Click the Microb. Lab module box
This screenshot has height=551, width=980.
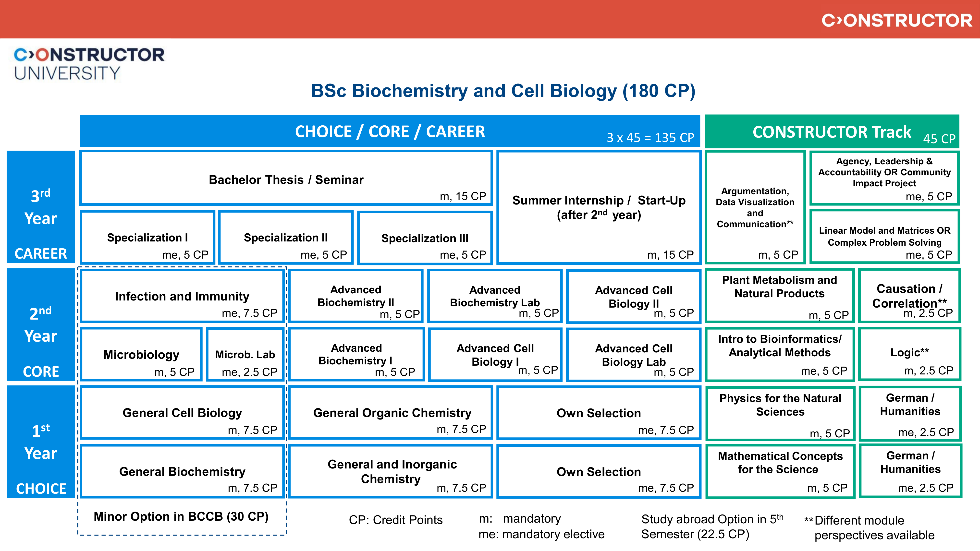click(245, 355)
